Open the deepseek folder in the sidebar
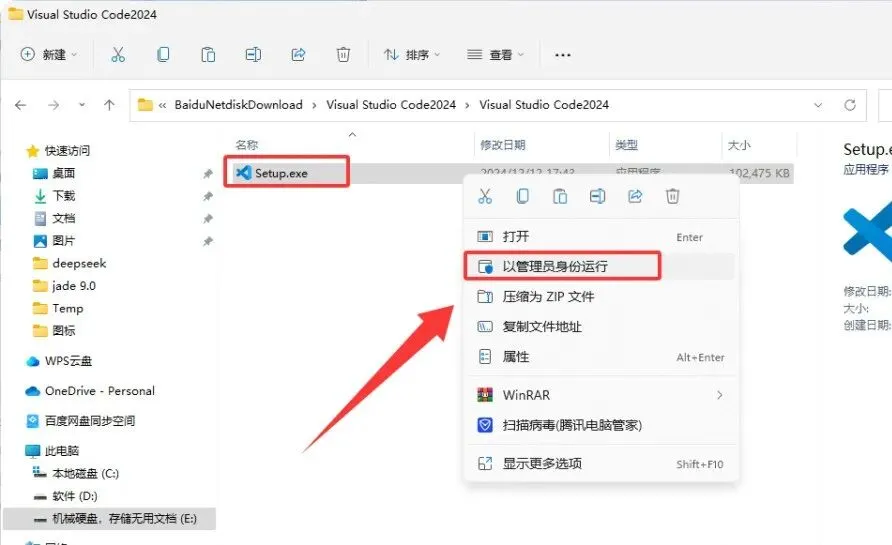The height and width of the screenshot is (545, 892). coord(69,263)
